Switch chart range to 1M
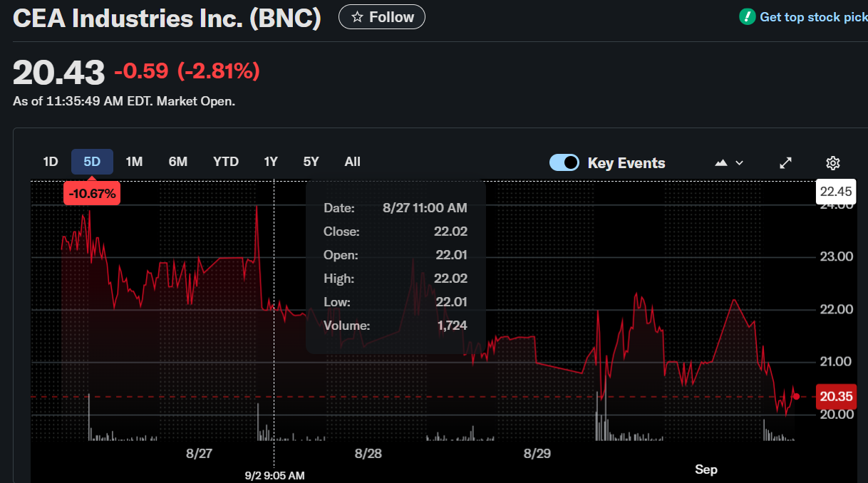The width and height of the screenshot is (868, 483). (134, 162)
